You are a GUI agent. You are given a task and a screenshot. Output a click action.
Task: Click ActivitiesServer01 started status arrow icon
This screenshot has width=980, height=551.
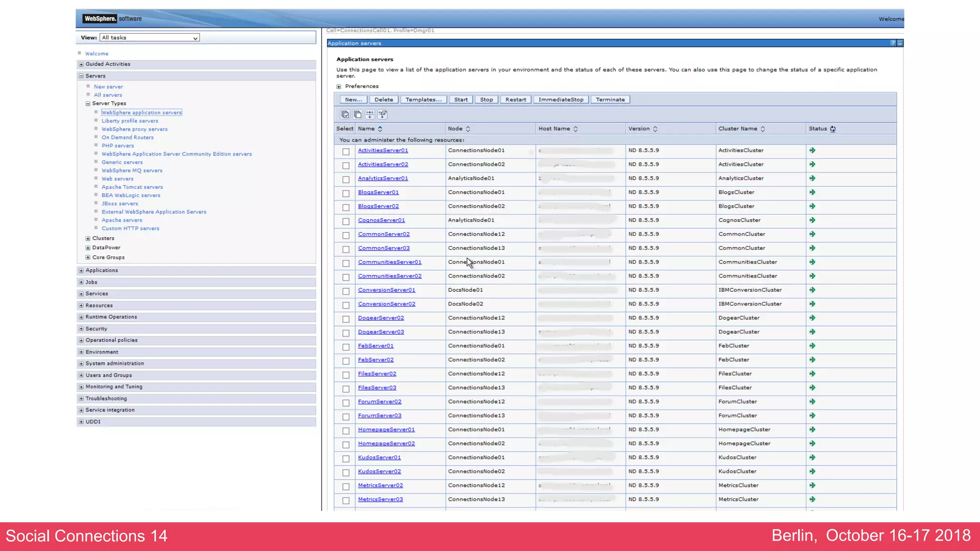pos(812,151)
